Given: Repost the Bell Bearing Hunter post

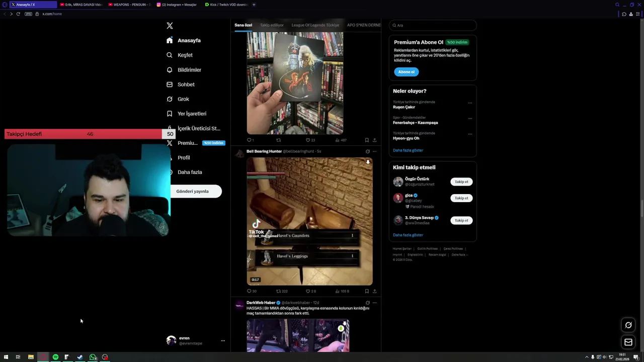Looking at the screenshot, I should click(x=278, y=291).
